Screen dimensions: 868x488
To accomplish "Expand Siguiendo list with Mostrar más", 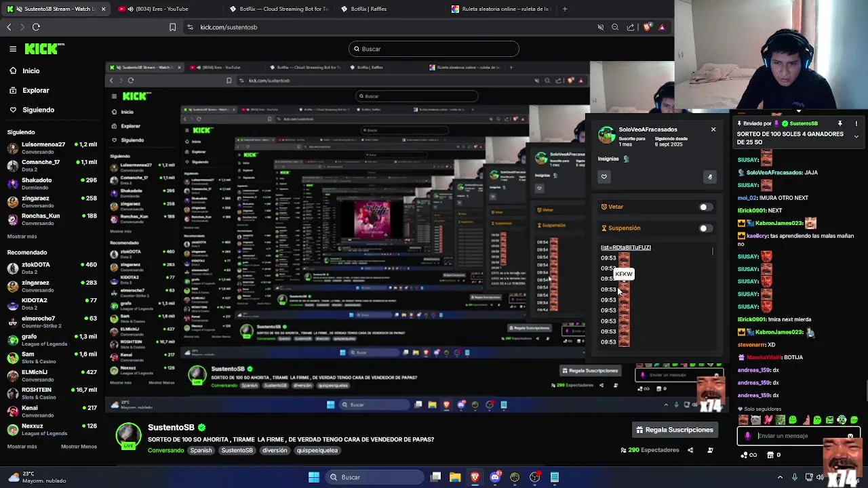I will [x=22, y=237].
